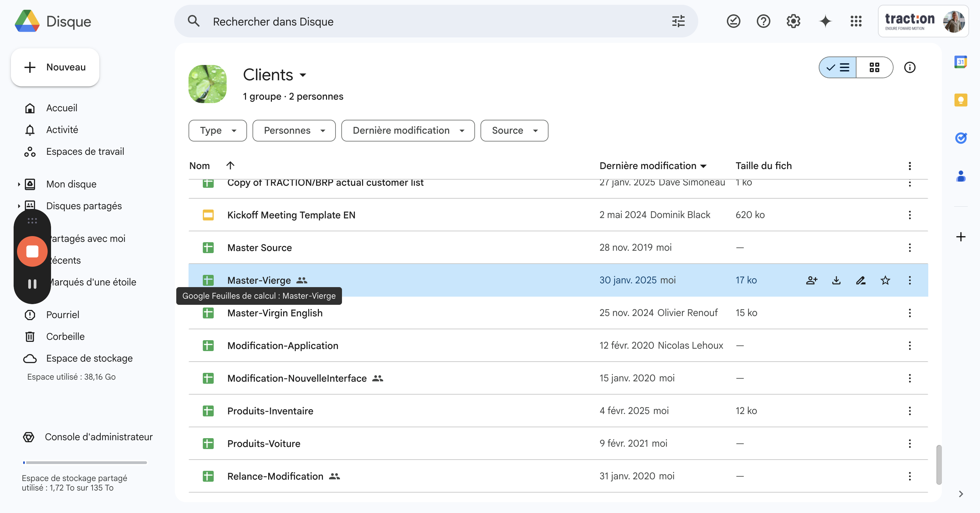Show details info icon for Clients
The height and width of the screenshot is (513, 980).
click(x=910, y=67)
